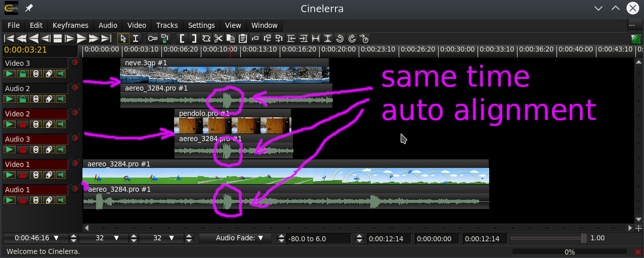Toggle play track on Audio 2
The width and height of the screenshot is (644, 258).
pos(10,99)
